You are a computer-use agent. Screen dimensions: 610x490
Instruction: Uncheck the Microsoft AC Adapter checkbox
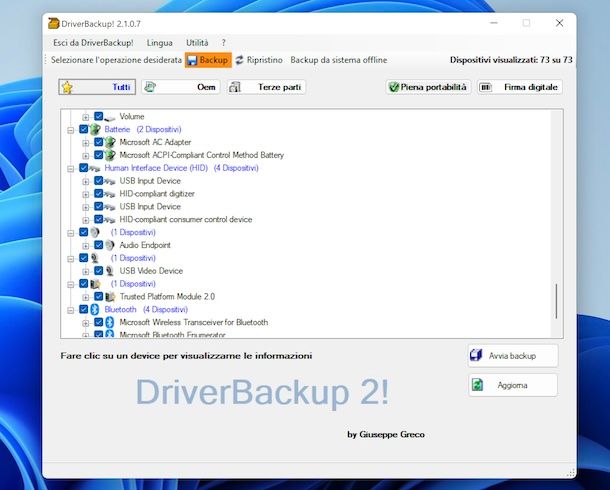click(x=98, y=142)
